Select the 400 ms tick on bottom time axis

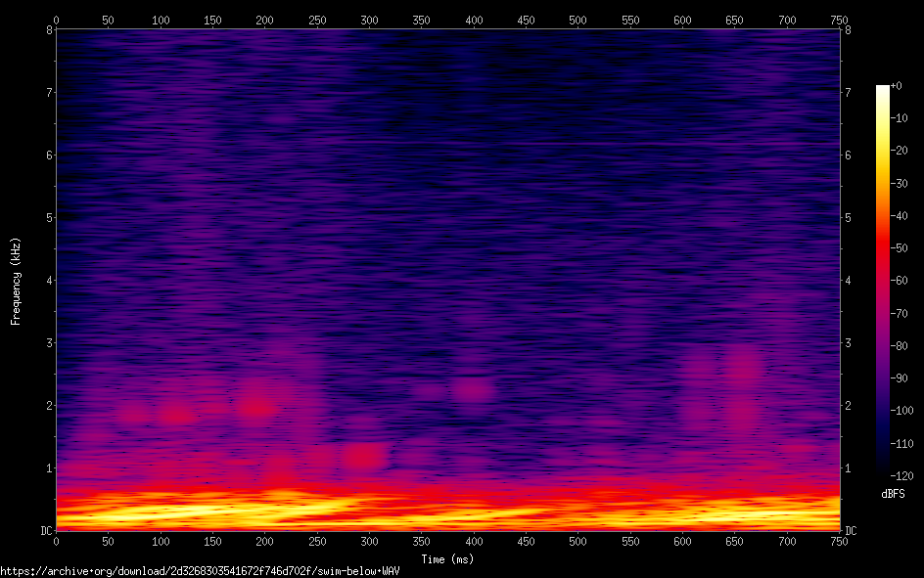(x=474, y=540)
